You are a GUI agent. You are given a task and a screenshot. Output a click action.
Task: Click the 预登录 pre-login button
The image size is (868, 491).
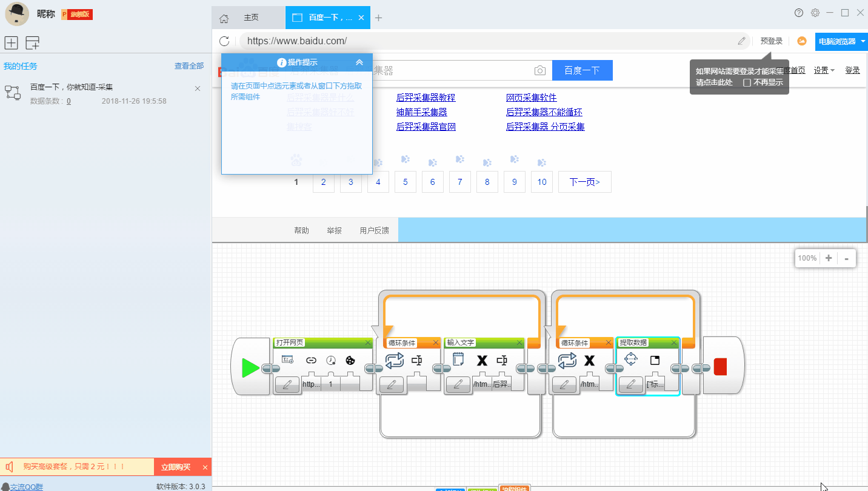point(772,41)
